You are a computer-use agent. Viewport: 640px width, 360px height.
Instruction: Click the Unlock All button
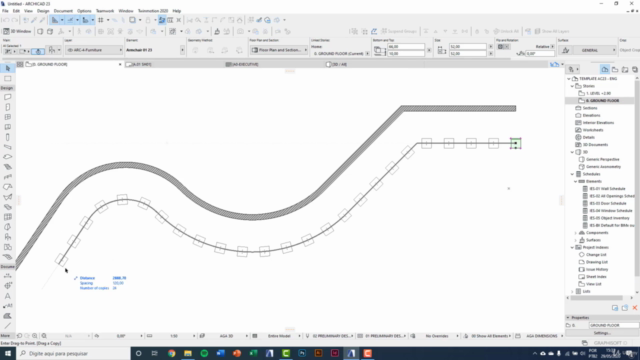tap(506, 31)
